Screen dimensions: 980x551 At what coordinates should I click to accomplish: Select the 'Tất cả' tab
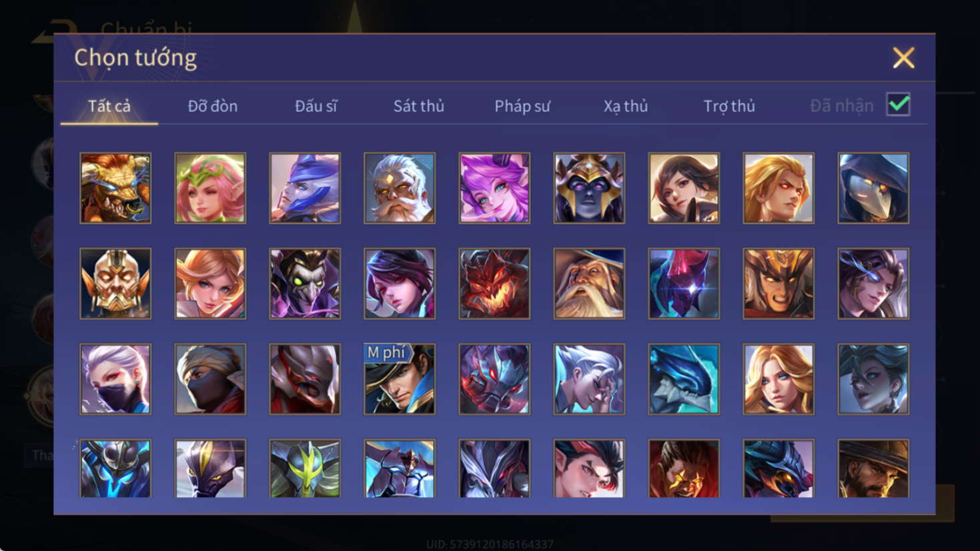pos(109,106)
